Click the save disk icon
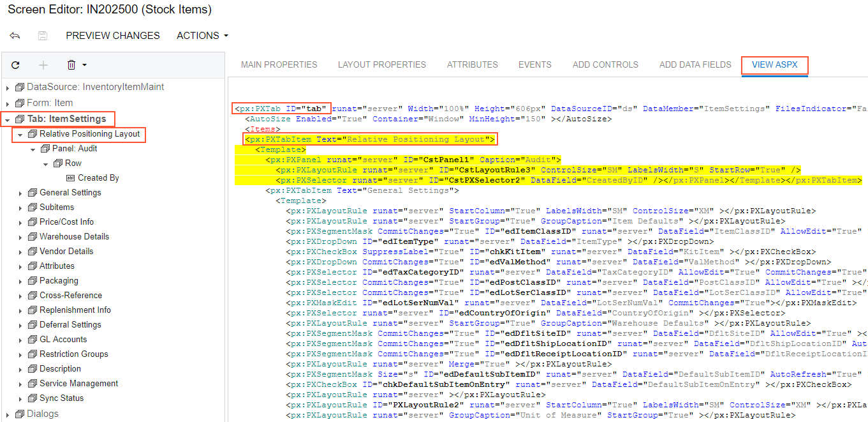 pyautogui.click(x=43, y=36)
